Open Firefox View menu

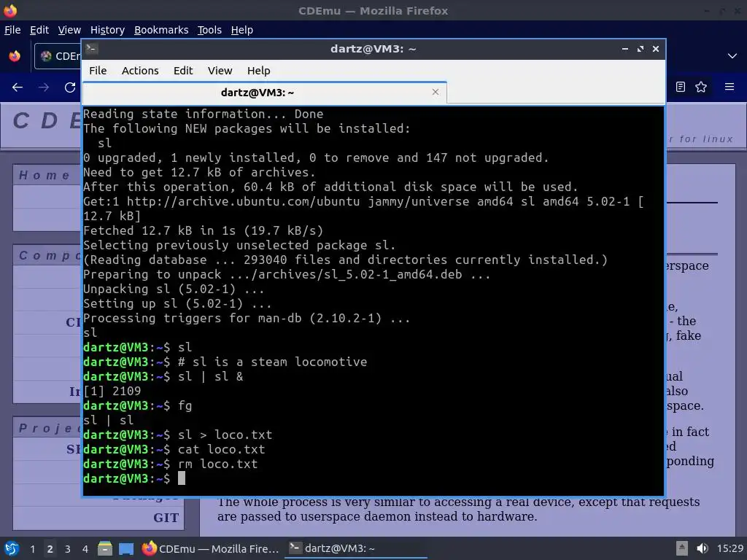pos(69,30)
